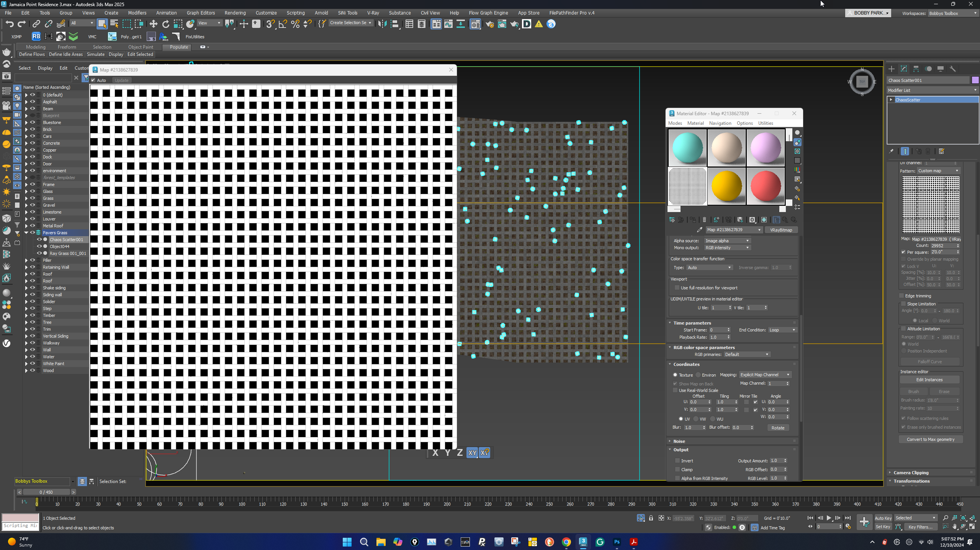This screenshot has height=550, width=980.
Task: Click the Rotate button in Coordinates
Action: 777,428
